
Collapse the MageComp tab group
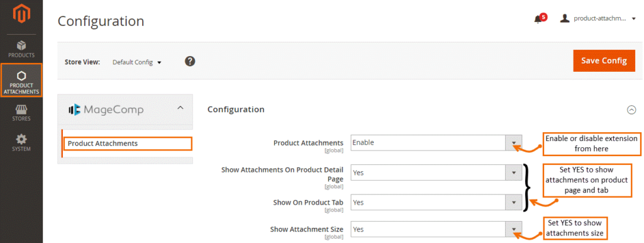179,108
